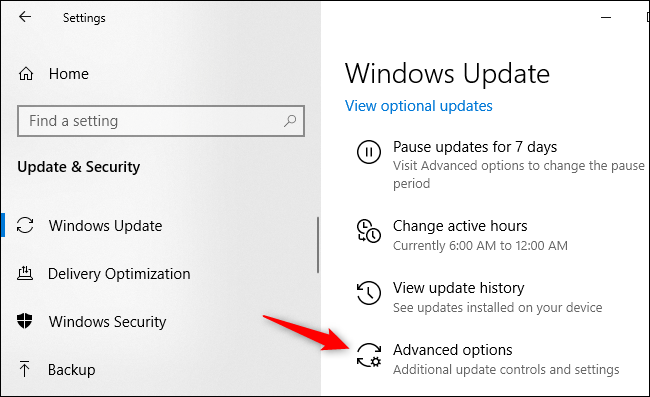
Task: Open the Home menu item
Action: (x=69, y=74)
